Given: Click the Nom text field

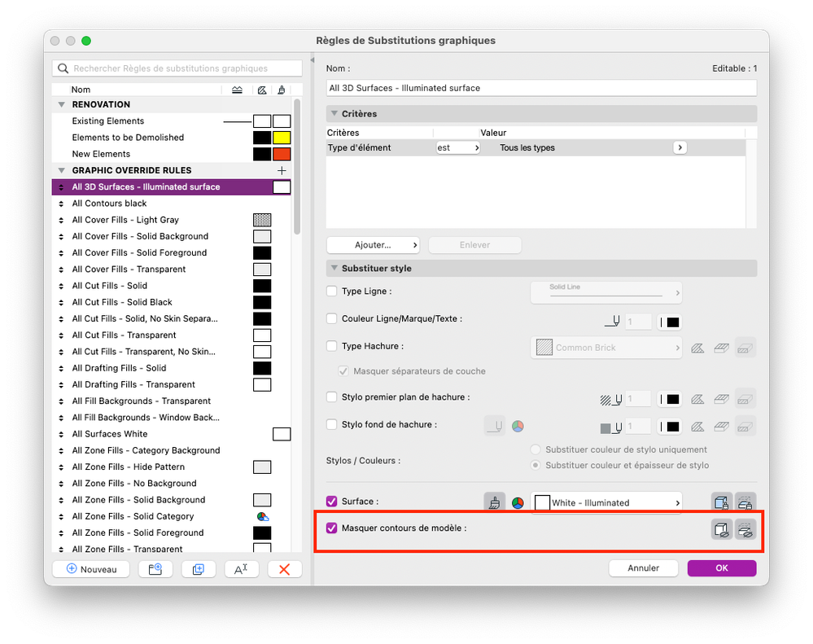Looking at the screenshot, I should point(541,88).
